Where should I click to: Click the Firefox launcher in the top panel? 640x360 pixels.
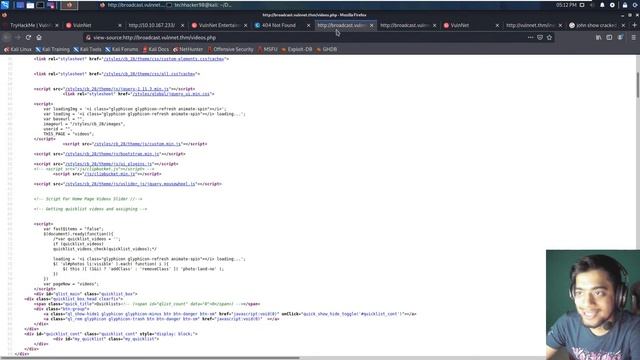(x=69, y=5)
